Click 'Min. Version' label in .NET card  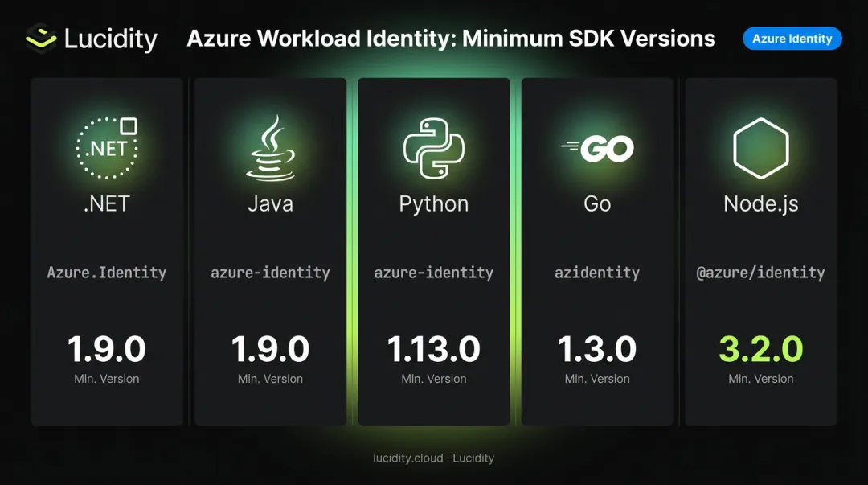click(x=107, y=379)
